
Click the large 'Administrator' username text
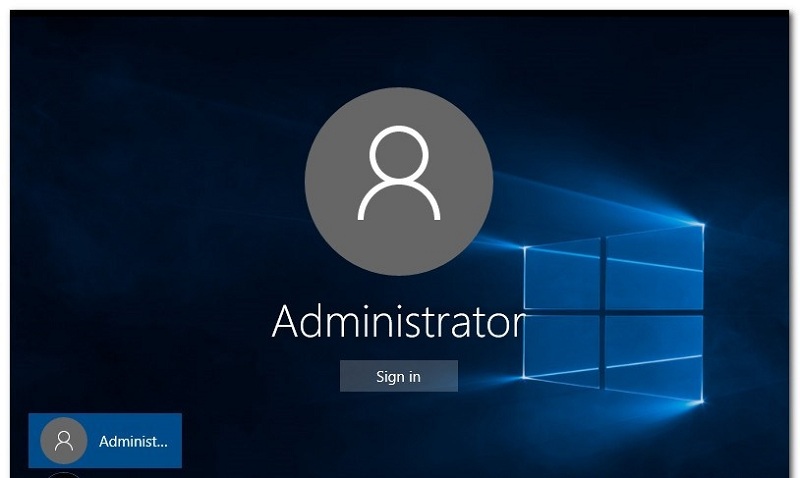[x=398, y=322]
